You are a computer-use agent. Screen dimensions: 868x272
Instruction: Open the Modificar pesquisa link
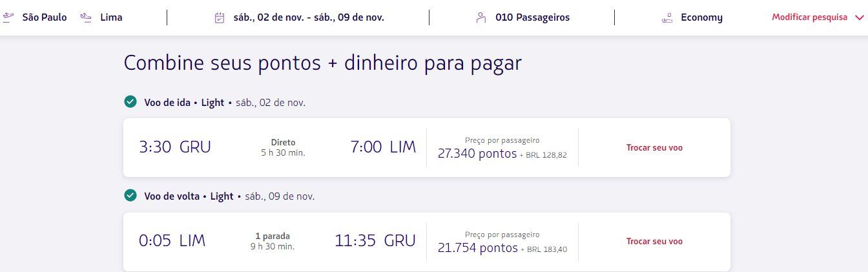809,17
